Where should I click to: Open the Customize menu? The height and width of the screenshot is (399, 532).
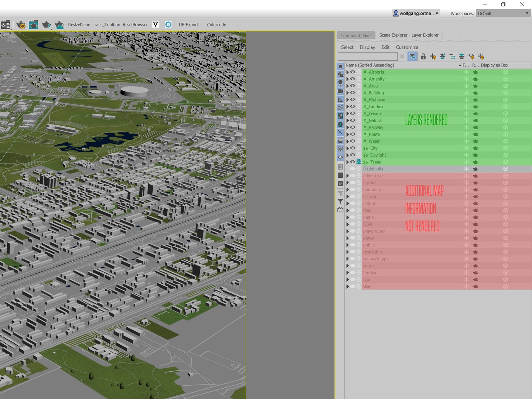pos(407,47)
